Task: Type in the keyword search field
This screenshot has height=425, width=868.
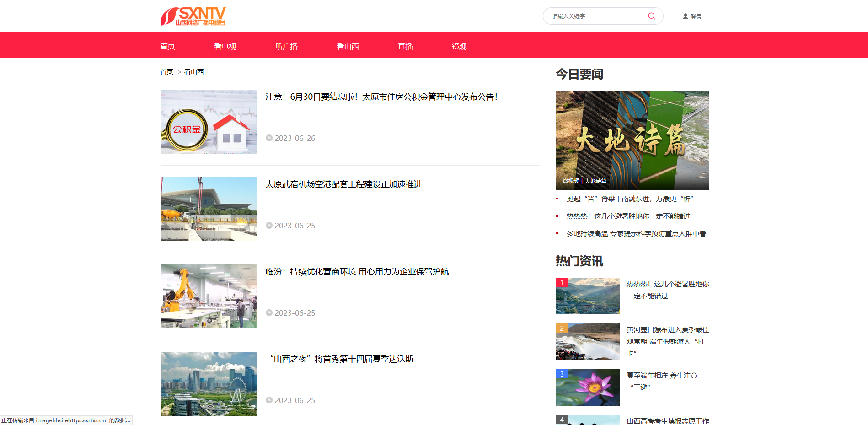Action: click(595, 16)
